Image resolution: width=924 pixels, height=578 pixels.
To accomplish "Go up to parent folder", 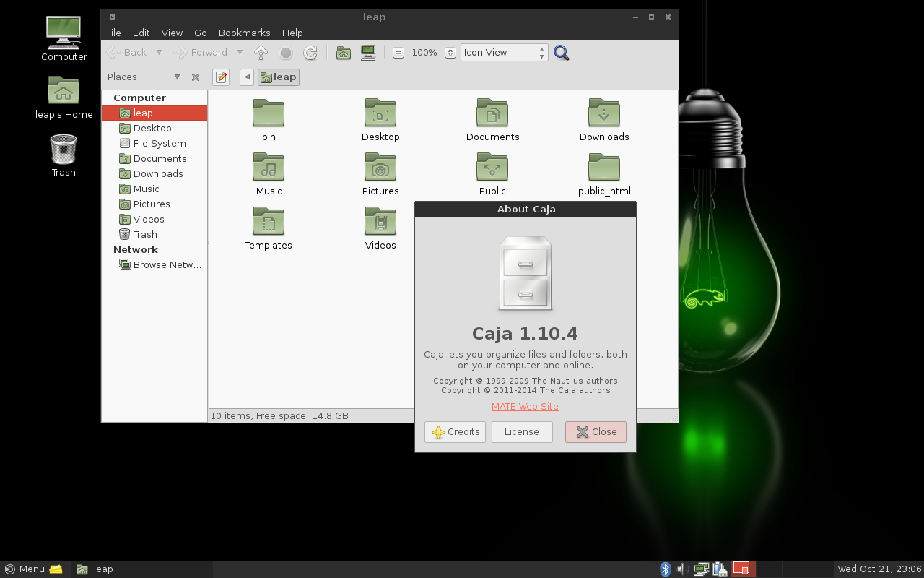I will coord(261,53).
